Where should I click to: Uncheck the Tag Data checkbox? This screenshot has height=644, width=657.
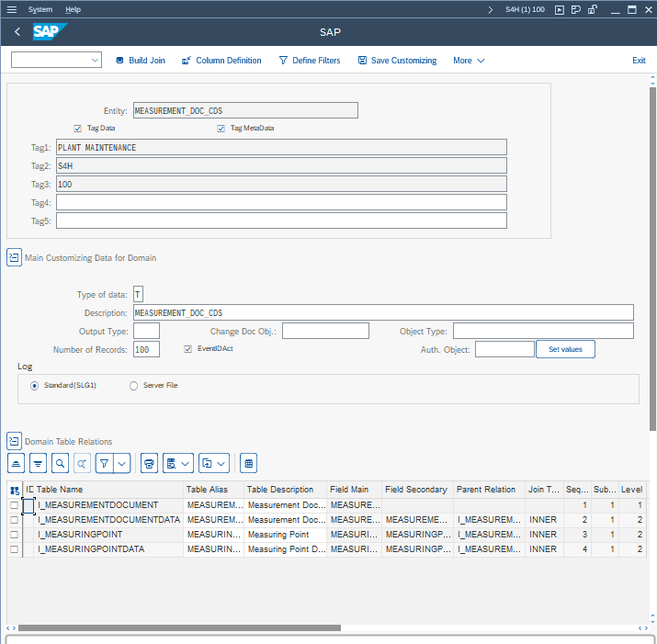[x=77, y=129]
